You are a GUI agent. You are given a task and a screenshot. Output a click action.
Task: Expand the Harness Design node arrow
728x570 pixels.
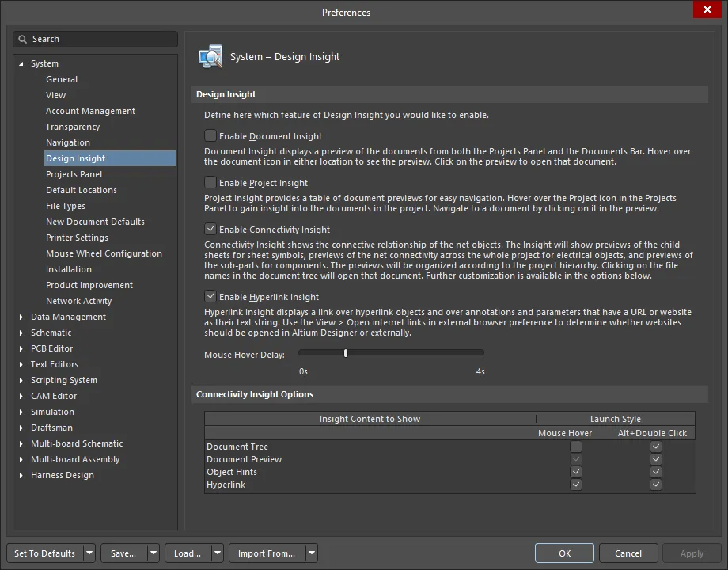(x=21, y=475)
